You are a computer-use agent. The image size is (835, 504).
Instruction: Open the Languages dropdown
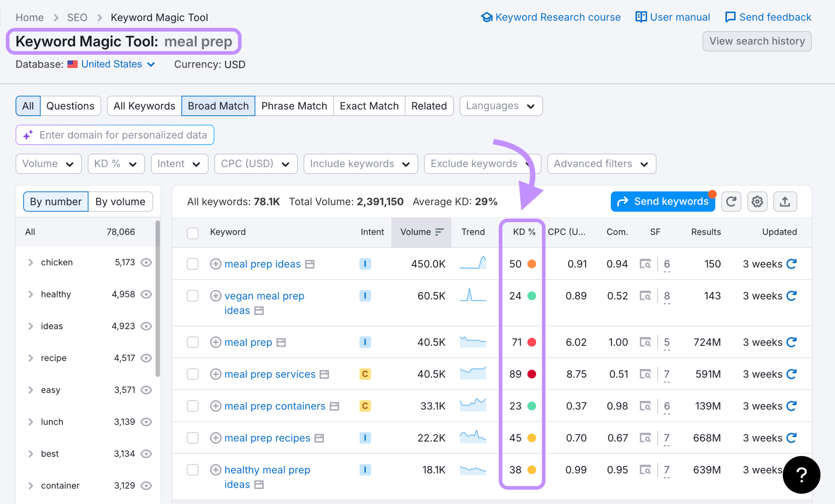pyautogui.click(x=501, y=106)
